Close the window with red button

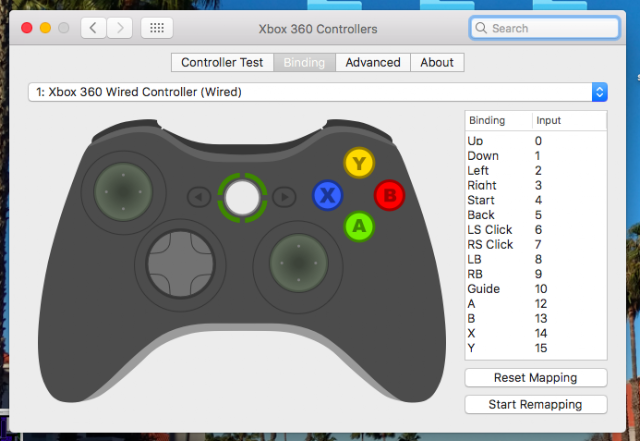pos(27,28)
